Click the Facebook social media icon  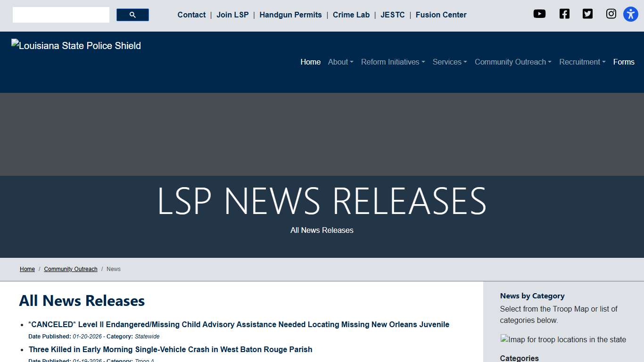click(564, 14)
